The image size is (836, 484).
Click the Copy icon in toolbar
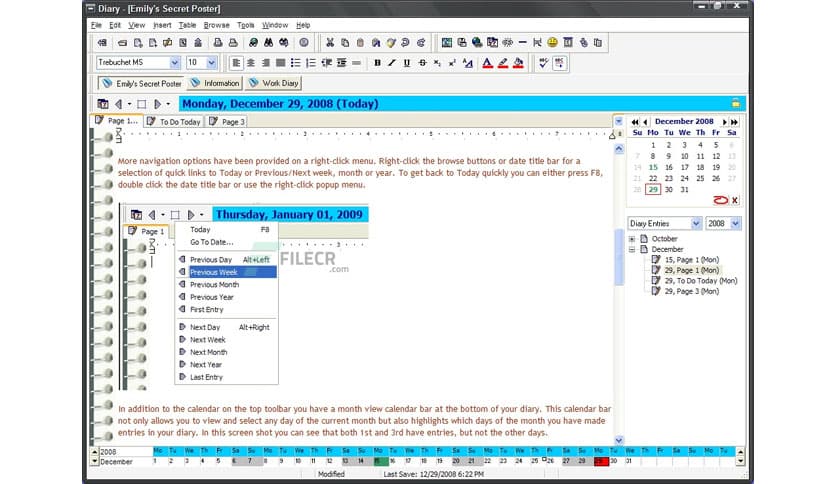click(345, 43)
